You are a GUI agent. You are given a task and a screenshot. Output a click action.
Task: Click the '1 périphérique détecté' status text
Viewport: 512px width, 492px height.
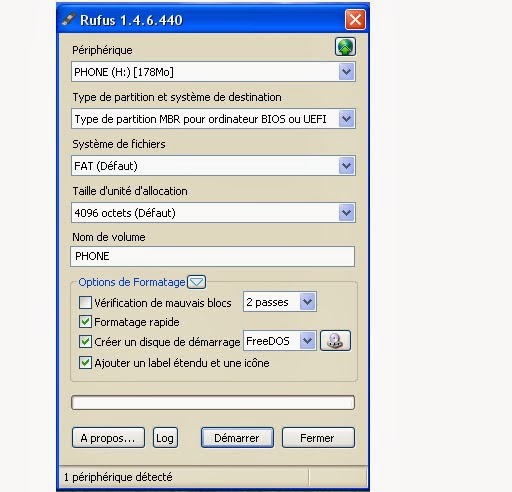pyautogui.click(x=118, y=477)
